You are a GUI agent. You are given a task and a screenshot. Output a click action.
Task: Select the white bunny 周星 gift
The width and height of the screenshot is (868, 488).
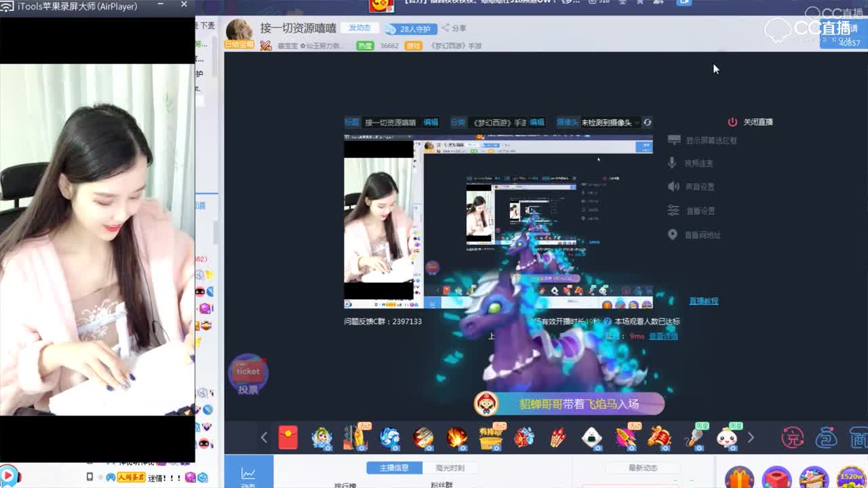[x=728, y=436]
